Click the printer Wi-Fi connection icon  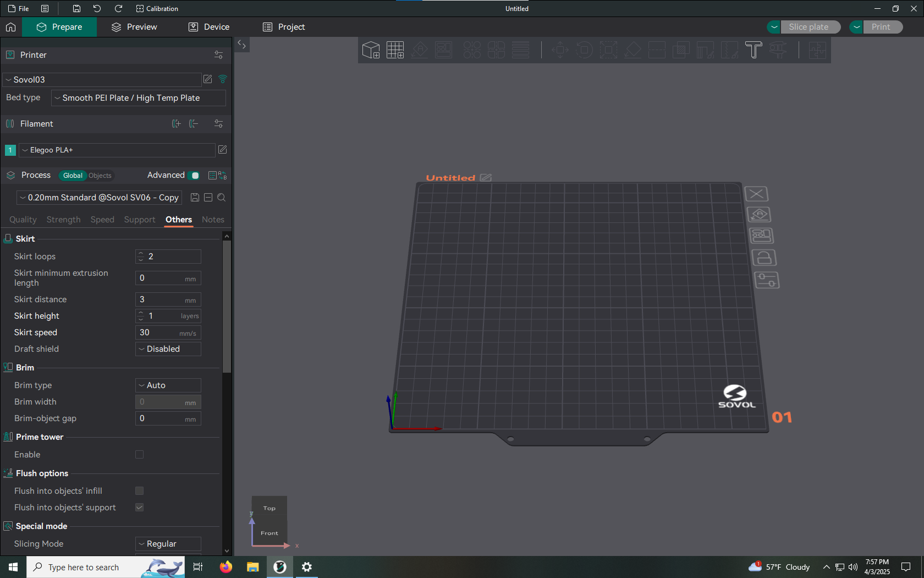223,79
